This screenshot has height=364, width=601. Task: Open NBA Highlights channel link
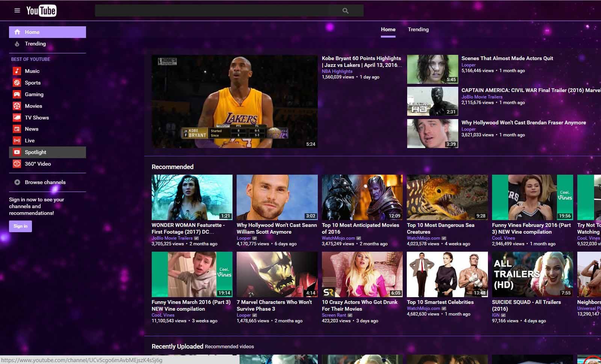click(x=337, y=71)
